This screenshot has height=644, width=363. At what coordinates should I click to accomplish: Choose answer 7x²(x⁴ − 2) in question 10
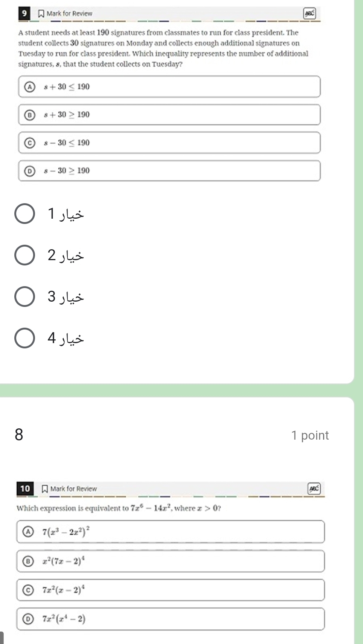(170, 619)
